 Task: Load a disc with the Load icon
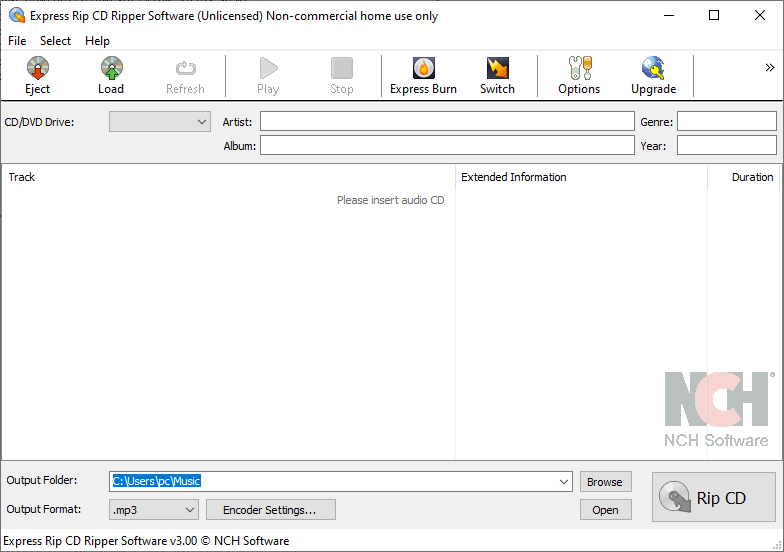(111, 76)
